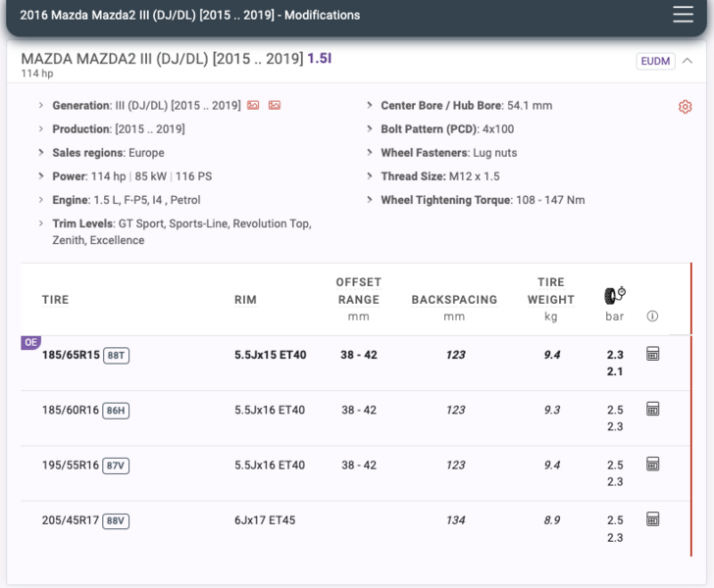Open second generation image icon
This screenshot has height=588, width=714.
click(x=275, y=106)
